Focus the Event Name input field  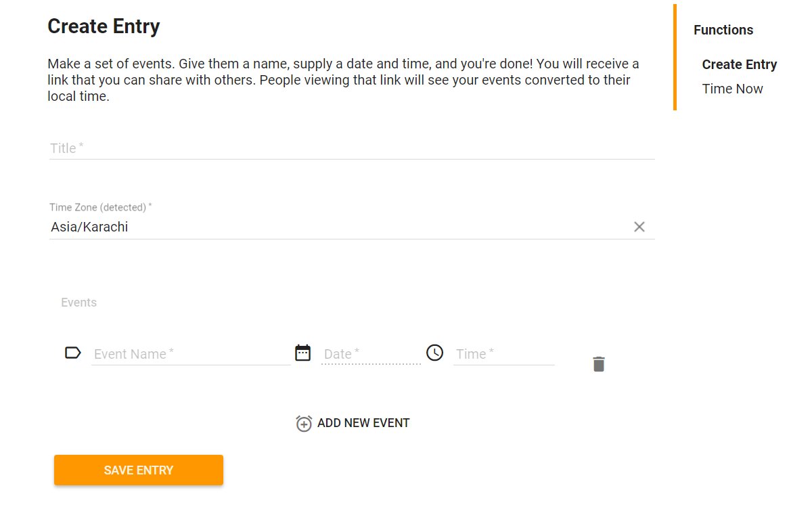click(191, 354)
